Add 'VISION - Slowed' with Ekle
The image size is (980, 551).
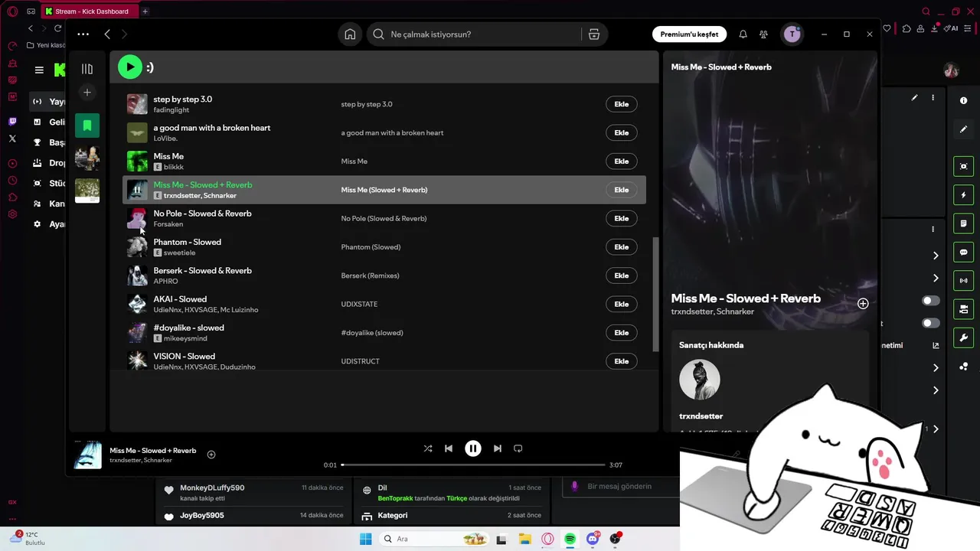click(x=622, y=361)
